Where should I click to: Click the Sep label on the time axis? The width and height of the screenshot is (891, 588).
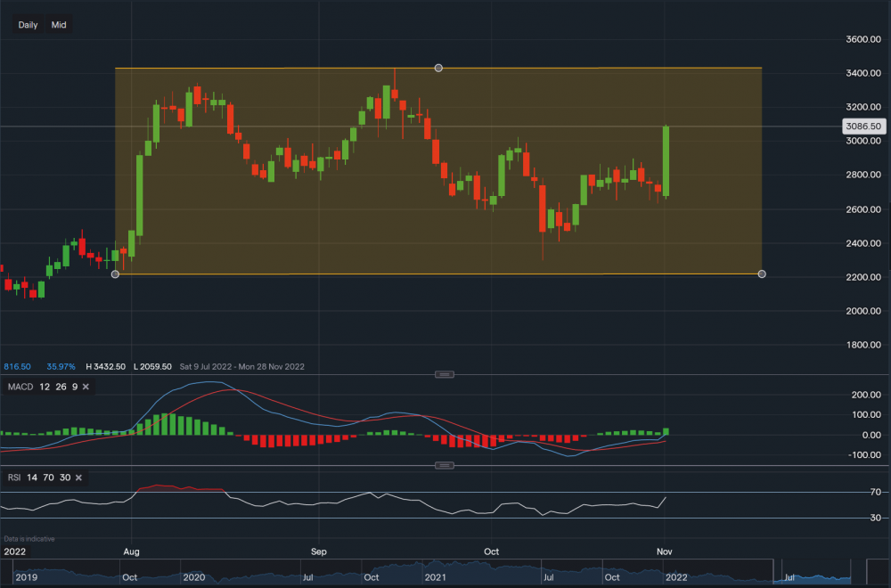point(319,552)
